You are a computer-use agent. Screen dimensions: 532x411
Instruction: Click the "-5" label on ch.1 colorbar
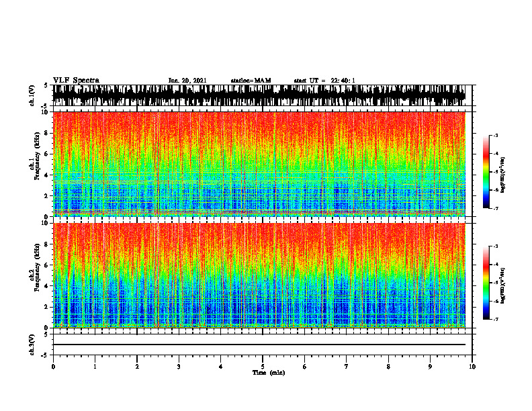[x=496, y=172]
